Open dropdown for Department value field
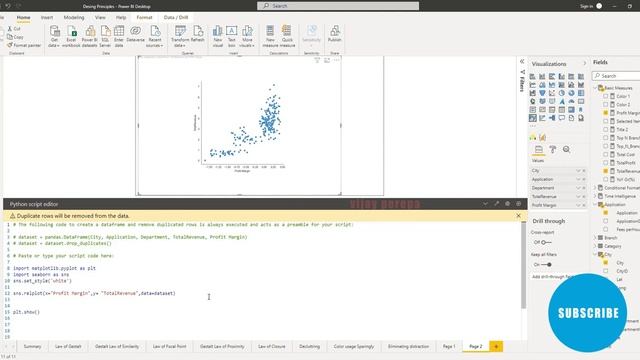This screenshot has width=640, height=360. tap(578, 188)
